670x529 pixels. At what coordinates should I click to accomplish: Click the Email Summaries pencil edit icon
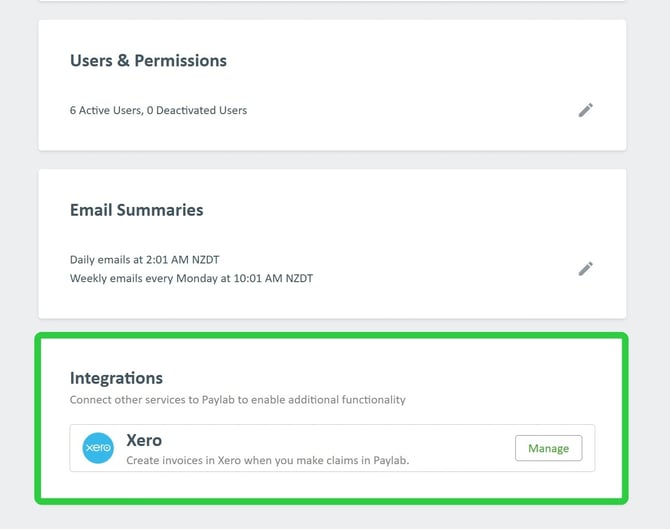[x=586, y=268]
